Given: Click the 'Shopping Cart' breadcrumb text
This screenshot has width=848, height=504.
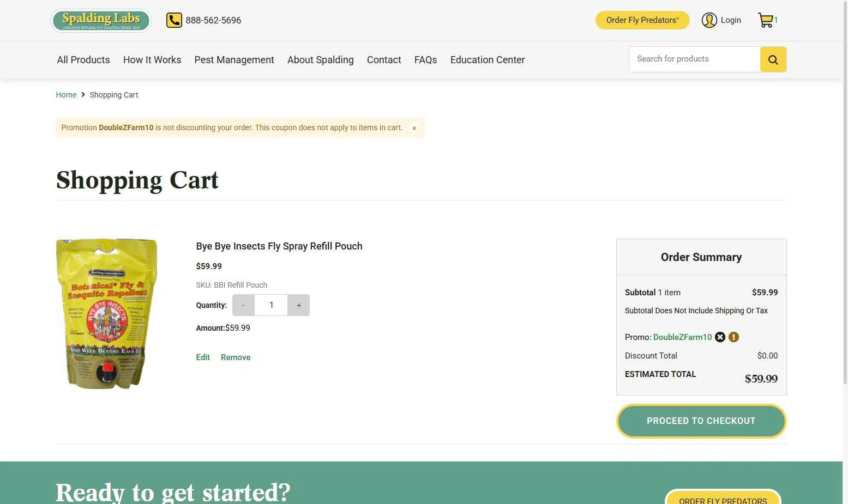Looking at the screenshot, I should pyautogui.click(x=114, y=95).
